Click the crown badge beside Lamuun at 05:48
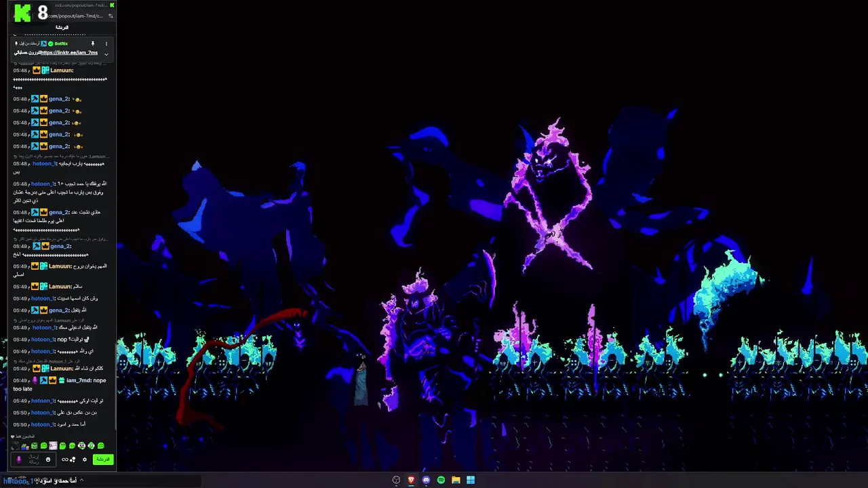This screenshot has height=488, width=868. tap(37, 70)
